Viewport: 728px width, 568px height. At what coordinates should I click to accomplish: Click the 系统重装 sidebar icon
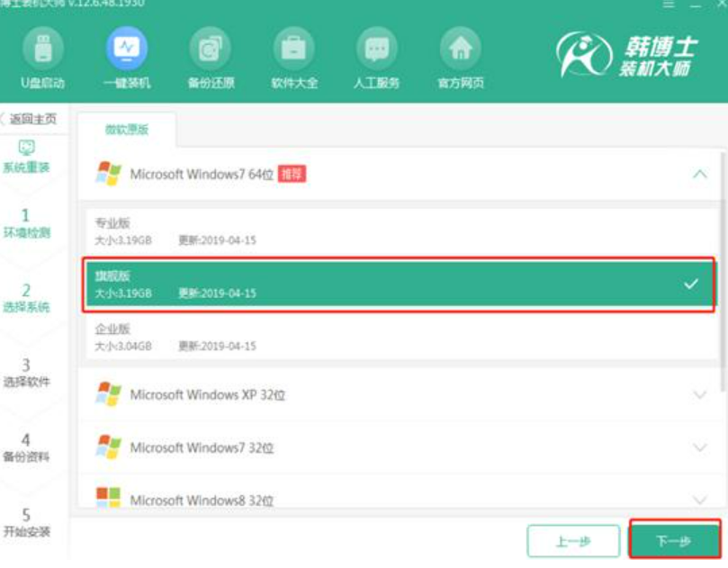(x=26, y=148)
